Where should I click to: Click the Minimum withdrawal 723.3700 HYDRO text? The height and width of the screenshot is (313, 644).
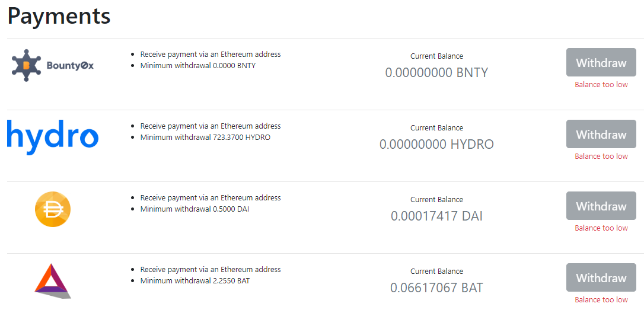click(205, 137)
